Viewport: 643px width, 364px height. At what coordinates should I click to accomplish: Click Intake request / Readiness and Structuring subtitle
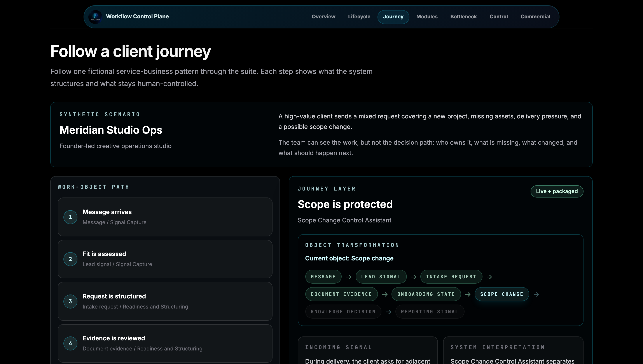pyautogui.click(x=135, y=307)
